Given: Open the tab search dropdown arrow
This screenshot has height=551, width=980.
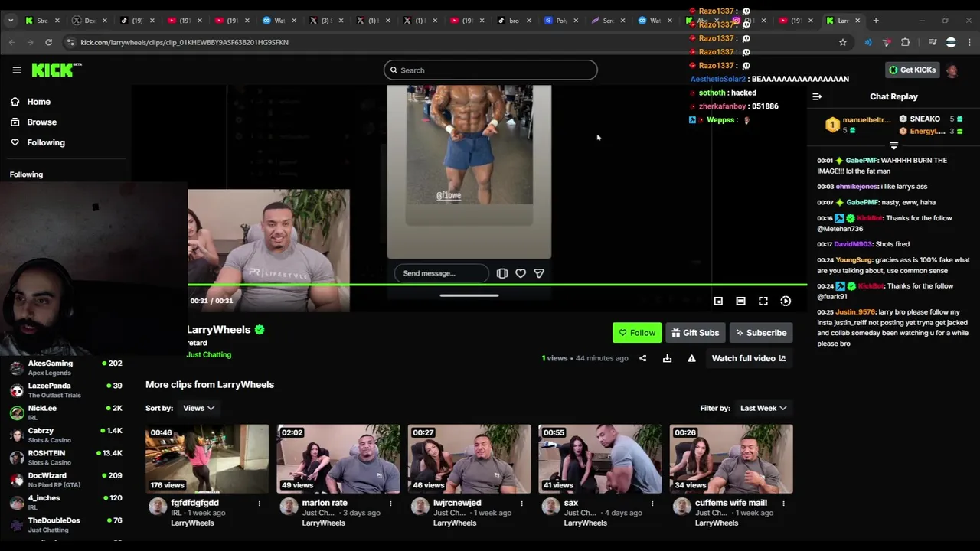Looking at the screenshot, I should 11,21.
